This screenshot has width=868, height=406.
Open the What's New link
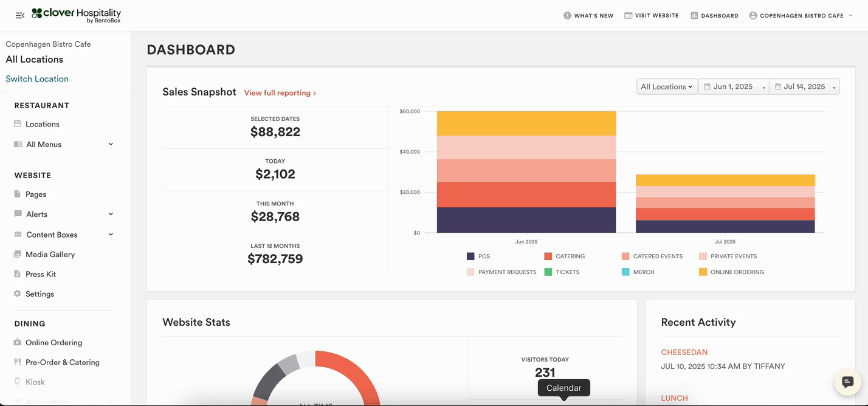point(588,15)
